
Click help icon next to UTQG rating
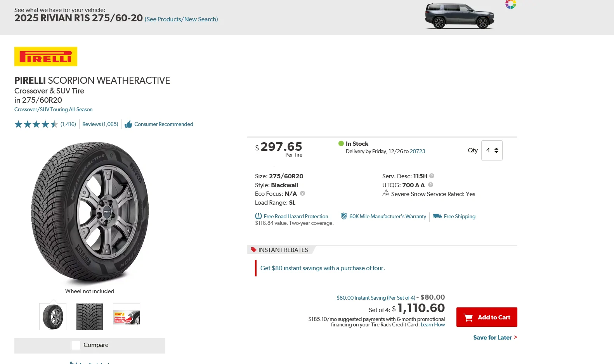(430, 185)
